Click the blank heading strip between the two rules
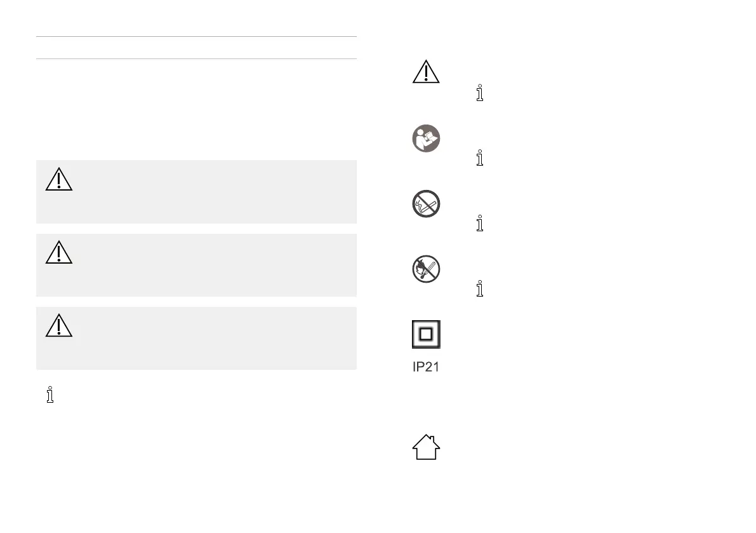756x533 pixels. coord(196,48)
